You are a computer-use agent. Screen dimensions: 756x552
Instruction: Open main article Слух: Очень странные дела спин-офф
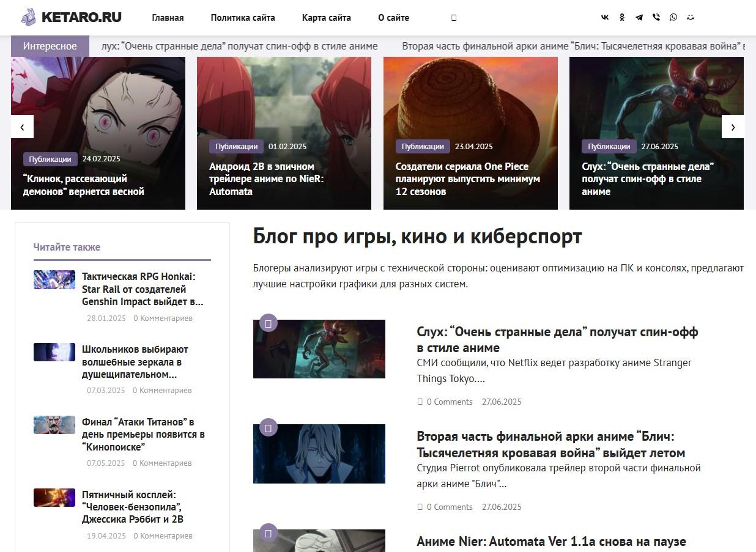click(557, 340)
